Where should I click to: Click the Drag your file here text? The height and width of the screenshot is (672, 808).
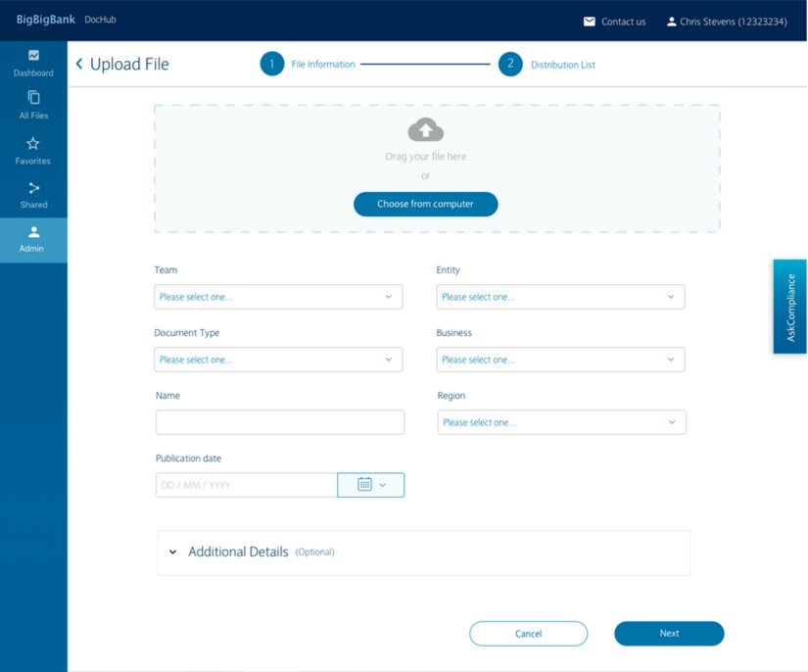pyautogui.click(x=426, y=156)
